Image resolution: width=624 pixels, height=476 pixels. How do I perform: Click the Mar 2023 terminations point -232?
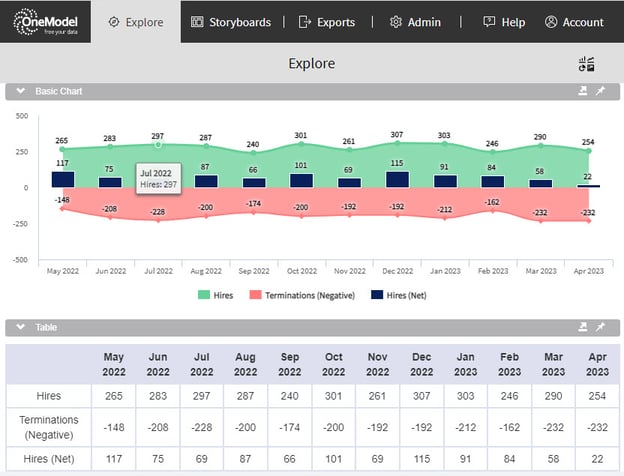[x=541, y=221]
